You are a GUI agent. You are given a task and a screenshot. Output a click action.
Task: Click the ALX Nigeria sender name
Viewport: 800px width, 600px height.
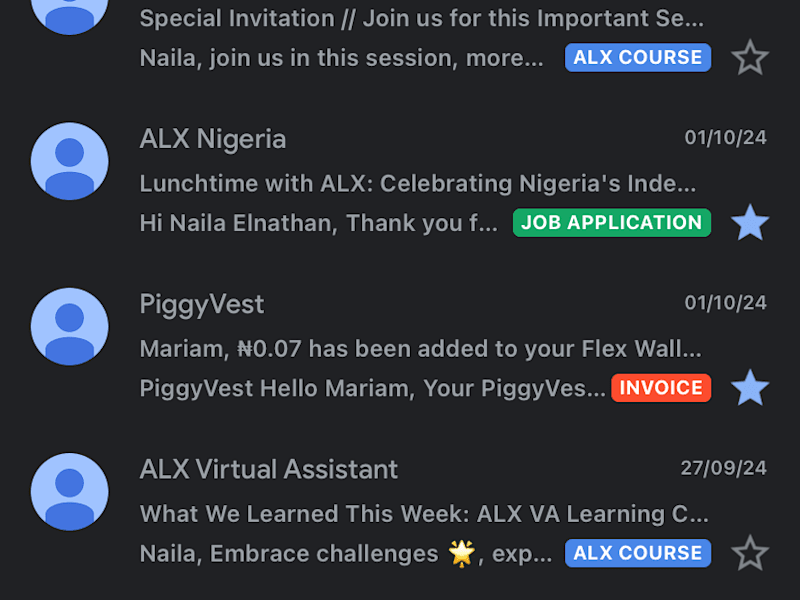213,139
